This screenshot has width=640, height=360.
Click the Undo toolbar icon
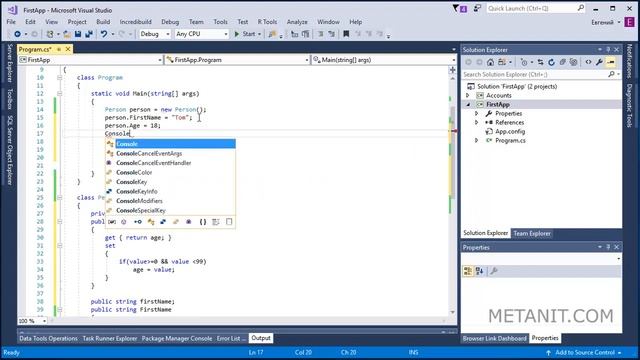coord(104,34)
